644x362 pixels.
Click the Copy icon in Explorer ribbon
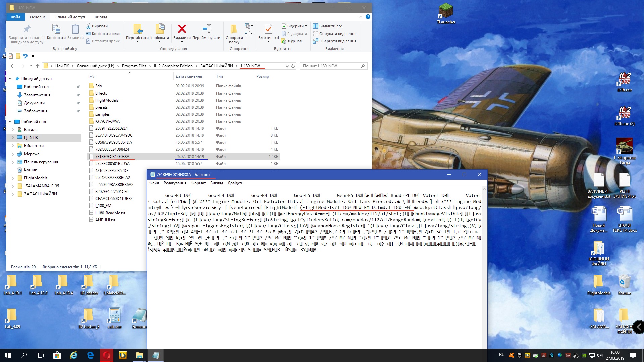click(56, 29)
